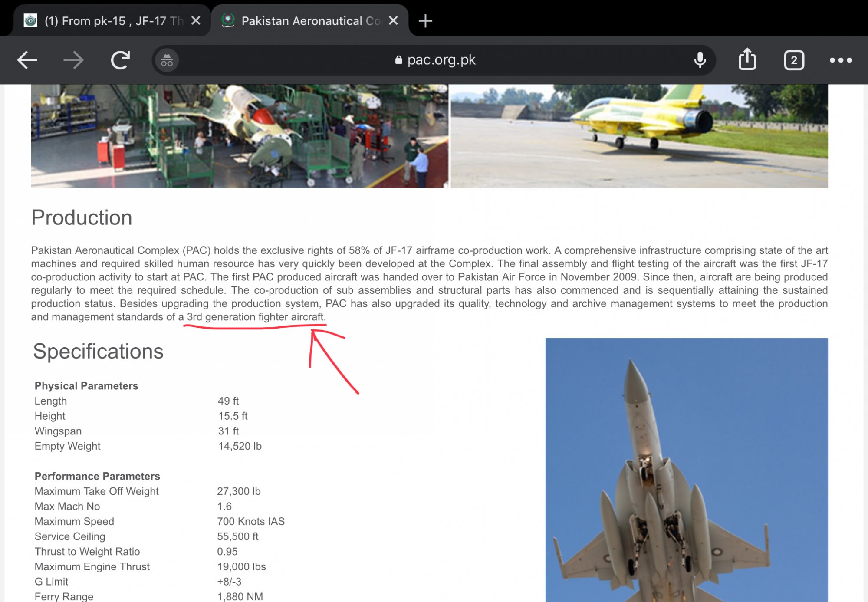Image resolution: width=868 pixels, height=602 pixels.
Task: Click the Specifications heading
Action: (x=99, y=351)
